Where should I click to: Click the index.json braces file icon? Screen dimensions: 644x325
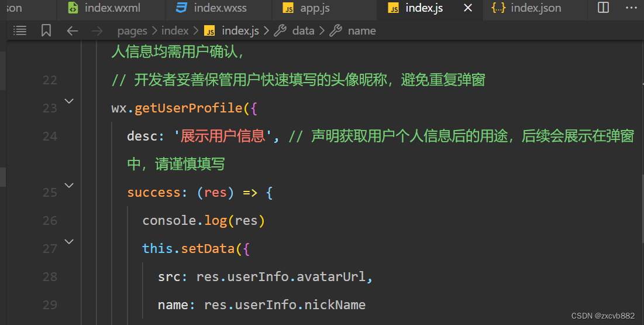pyautogui.click(x=498, y=8)
